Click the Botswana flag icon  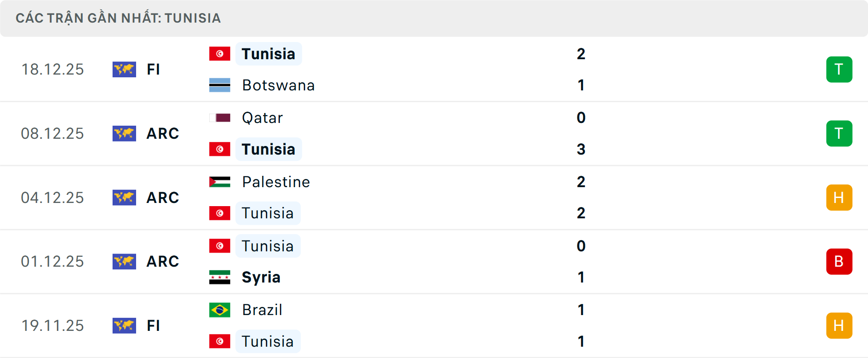click(220, 85)
